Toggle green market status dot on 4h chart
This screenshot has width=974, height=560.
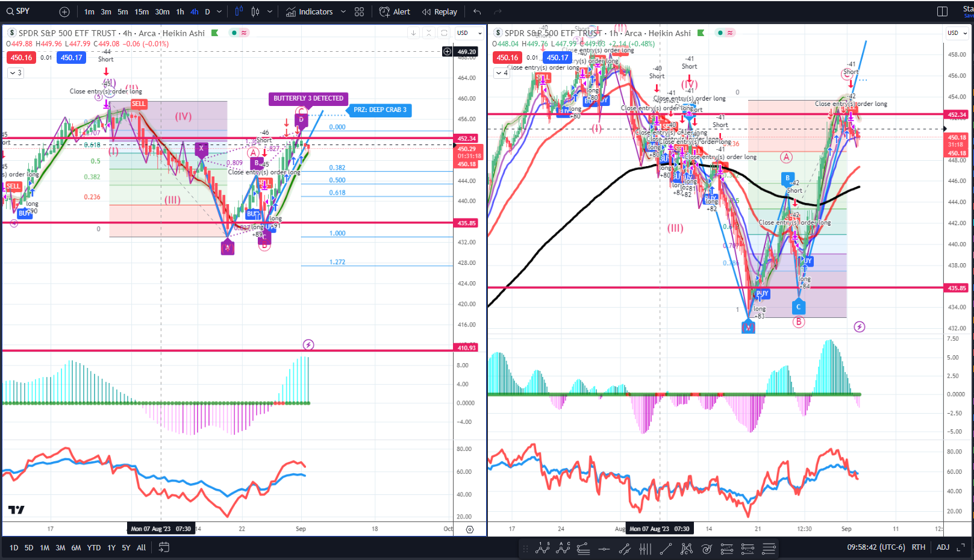(234, 33)
